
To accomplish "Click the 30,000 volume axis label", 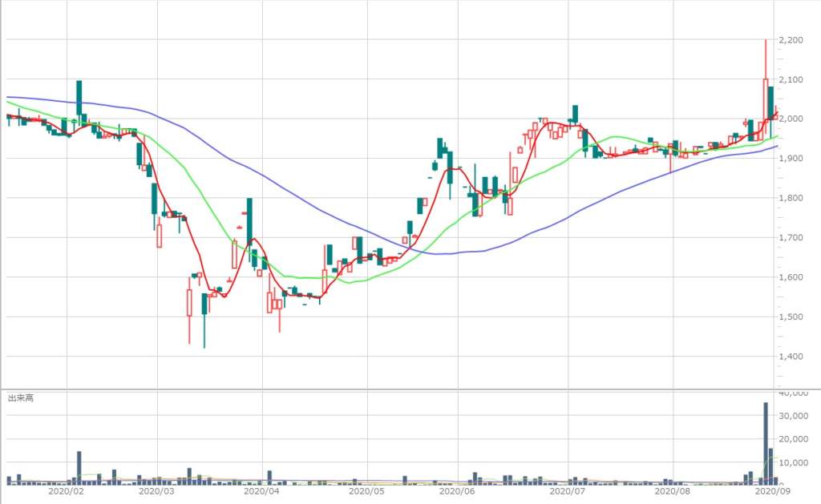I will 793,416.
